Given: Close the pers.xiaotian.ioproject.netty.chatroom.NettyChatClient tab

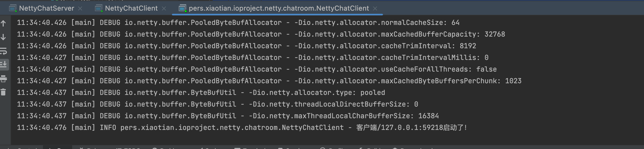Looking at the screenshot, I should 375,8.
